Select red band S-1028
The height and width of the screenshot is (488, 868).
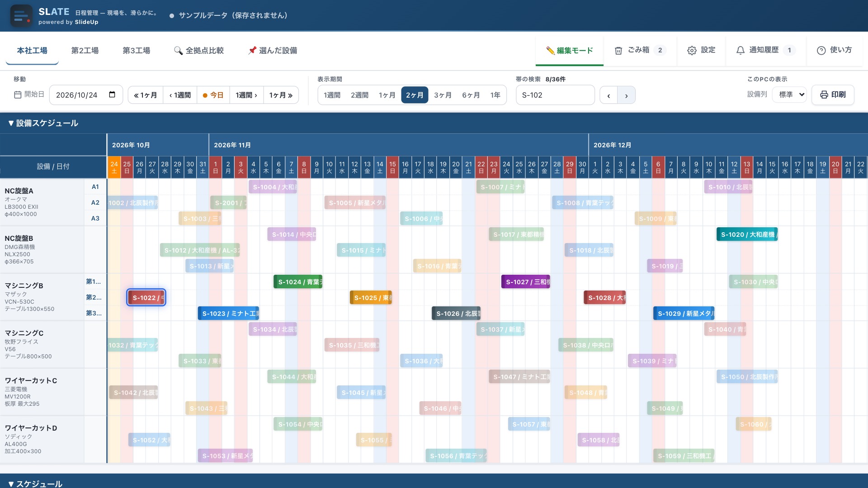605,298
